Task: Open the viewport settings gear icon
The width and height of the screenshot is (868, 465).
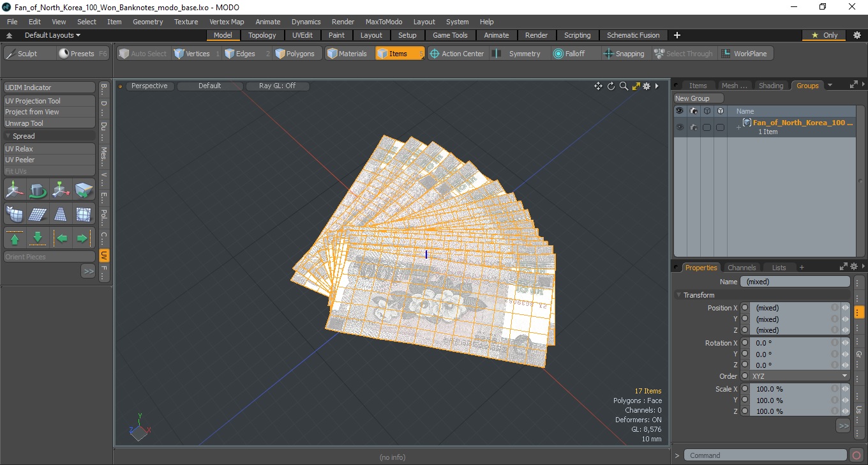Action: click(647, 86)
